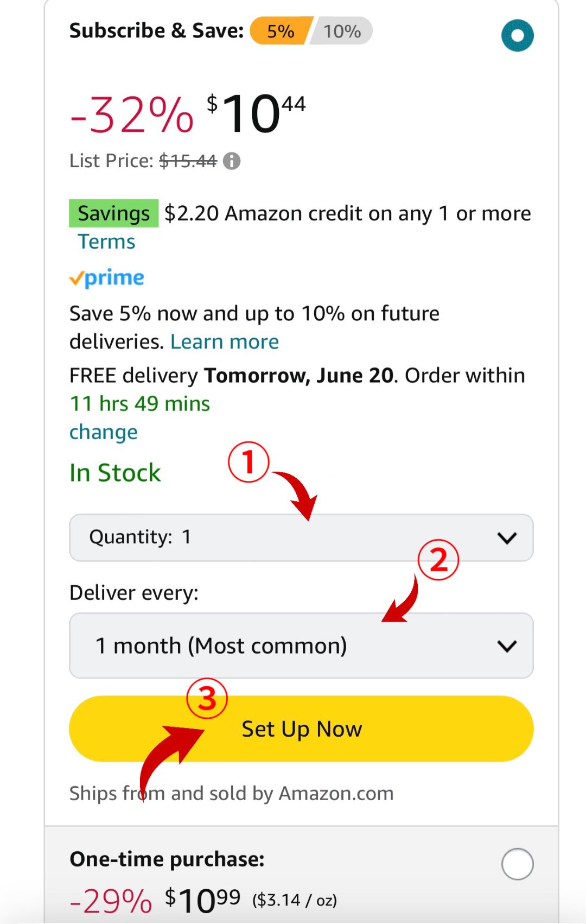Open the Quantity dropdown

[301, 537]
